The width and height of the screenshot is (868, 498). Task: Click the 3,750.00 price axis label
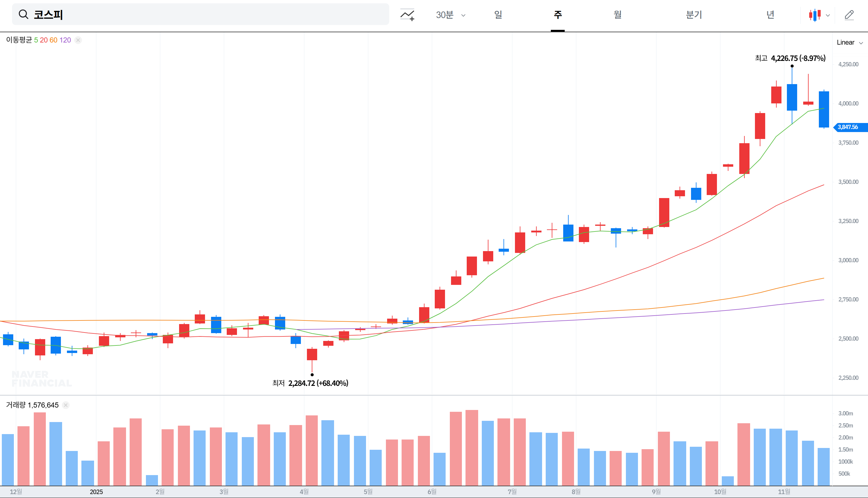848,143
